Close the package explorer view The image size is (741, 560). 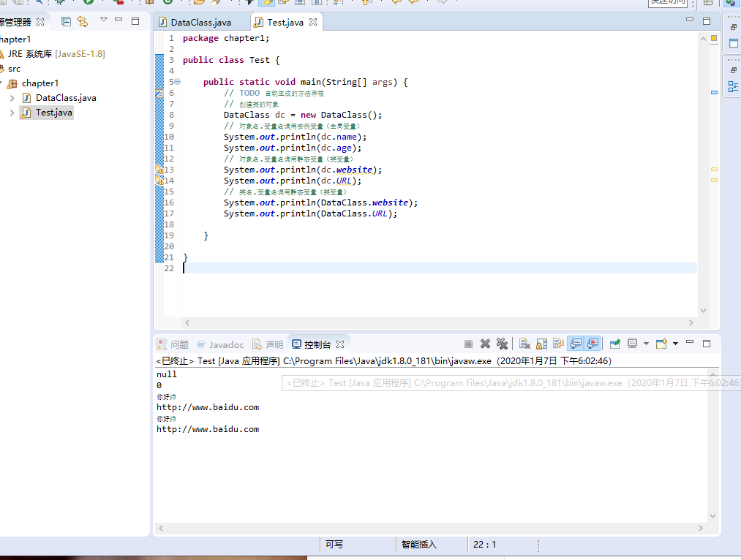pyautogui.click(x=40, y=22)
